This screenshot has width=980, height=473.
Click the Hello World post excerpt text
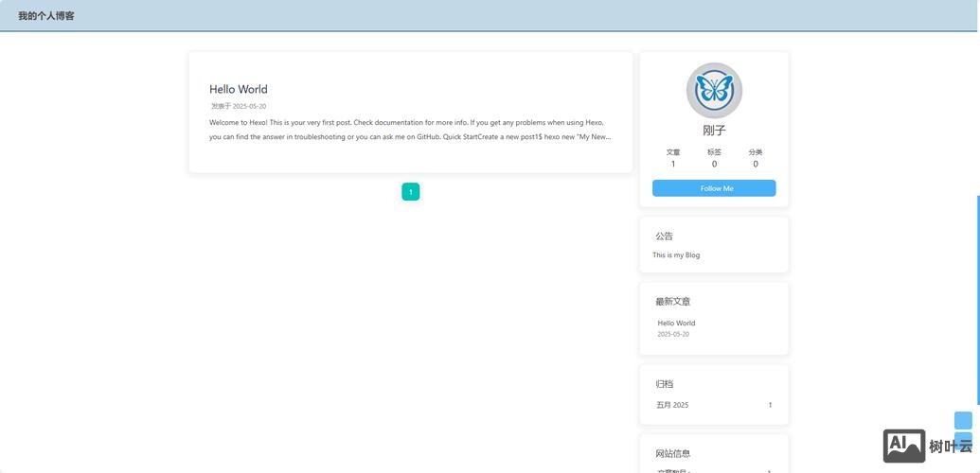409,130
